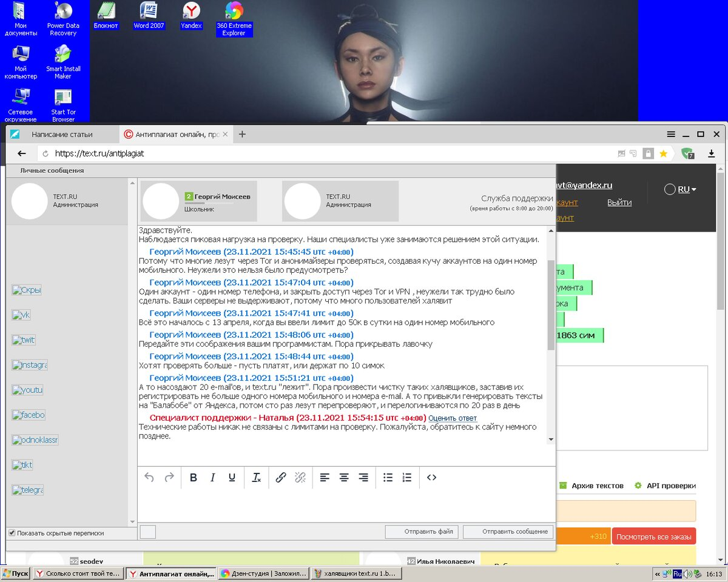
Task: Click inside the message text area
Action: click(x=346, y=506)
